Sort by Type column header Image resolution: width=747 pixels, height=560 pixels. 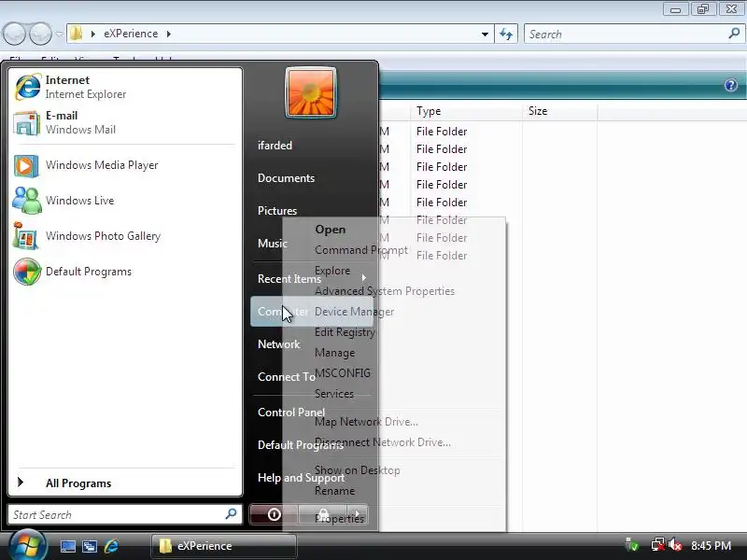coord(466,111)
